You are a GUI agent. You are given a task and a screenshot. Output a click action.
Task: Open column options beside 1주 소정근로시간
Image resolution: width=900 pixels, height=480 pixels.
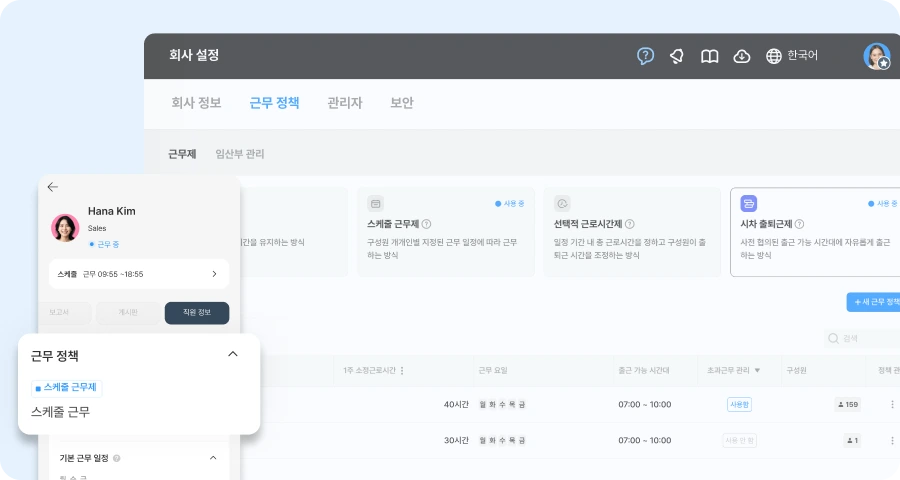click(402, 370)
